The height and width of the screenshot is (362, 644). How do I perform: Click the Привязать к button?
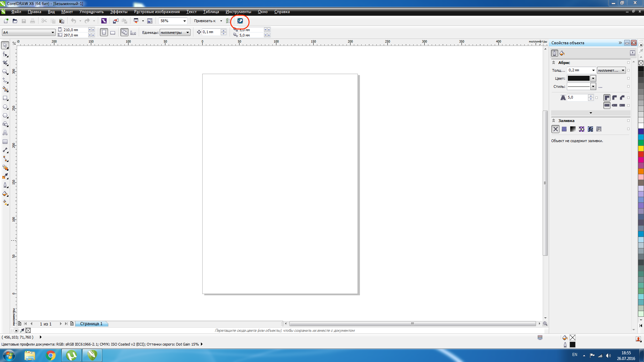click(x=205, y=21)
